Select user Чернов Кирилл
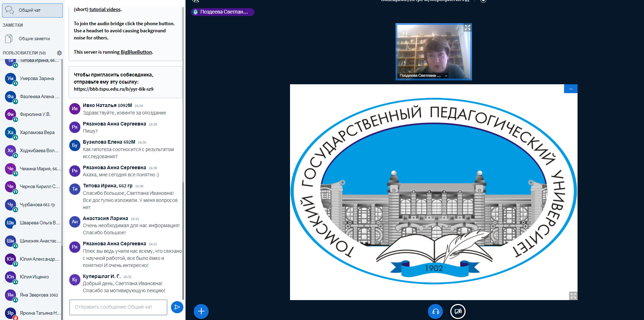 tap(32, 187)
